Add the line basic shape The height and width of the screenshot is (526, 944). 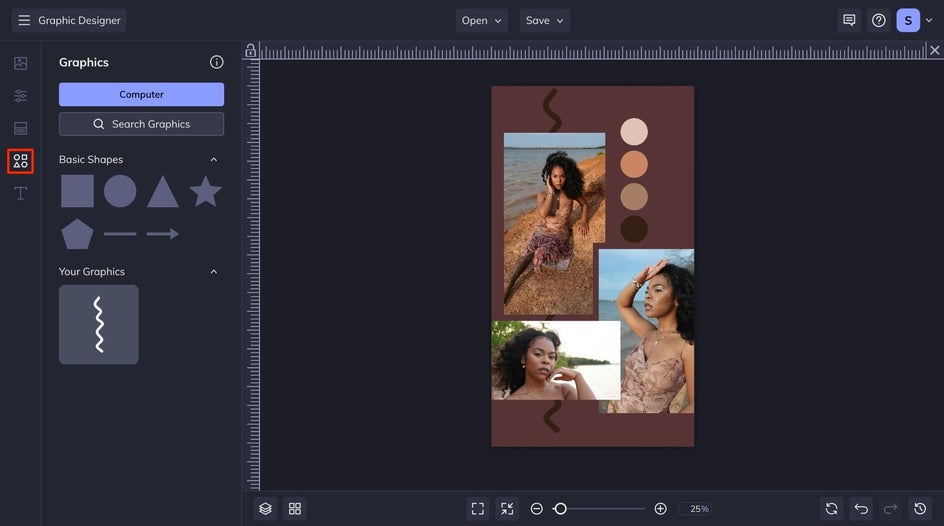click(x=120, y=234)
